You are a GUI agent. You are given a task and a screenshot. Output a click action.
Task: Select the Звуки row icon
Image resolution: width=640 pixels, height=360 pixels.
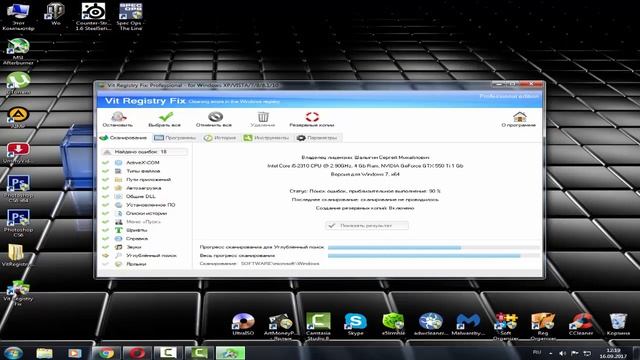click(118, 247)
